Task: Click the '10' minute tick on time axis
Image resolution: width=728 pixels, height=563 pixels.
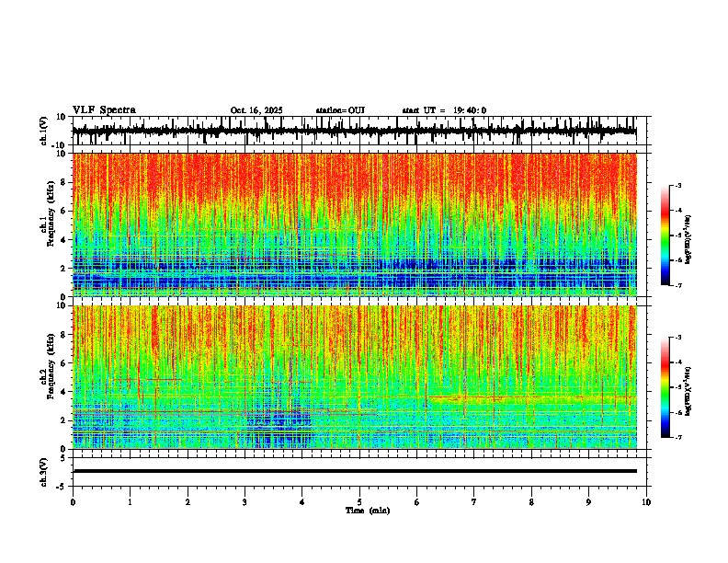Action: coord(646,502)
